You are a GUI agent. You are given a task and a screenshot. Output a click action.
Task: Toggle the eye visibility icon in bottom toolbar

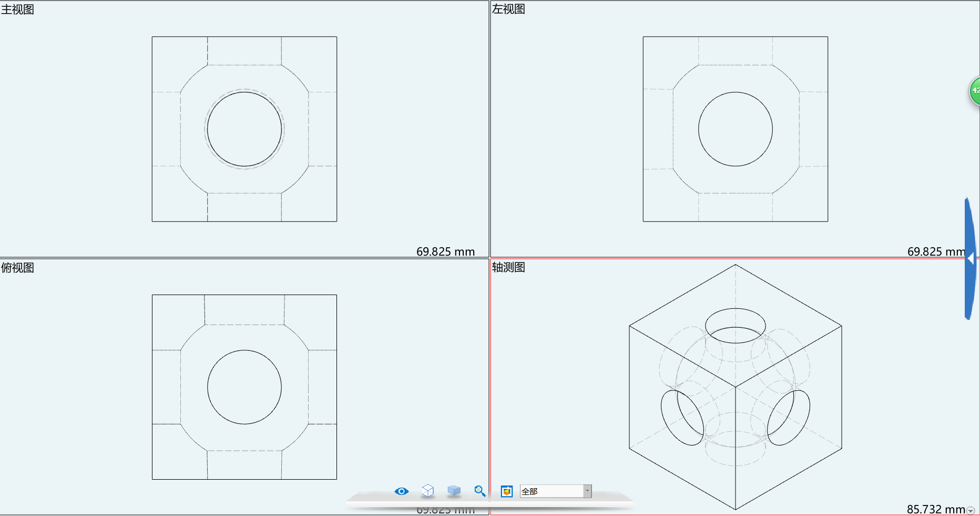402,491
